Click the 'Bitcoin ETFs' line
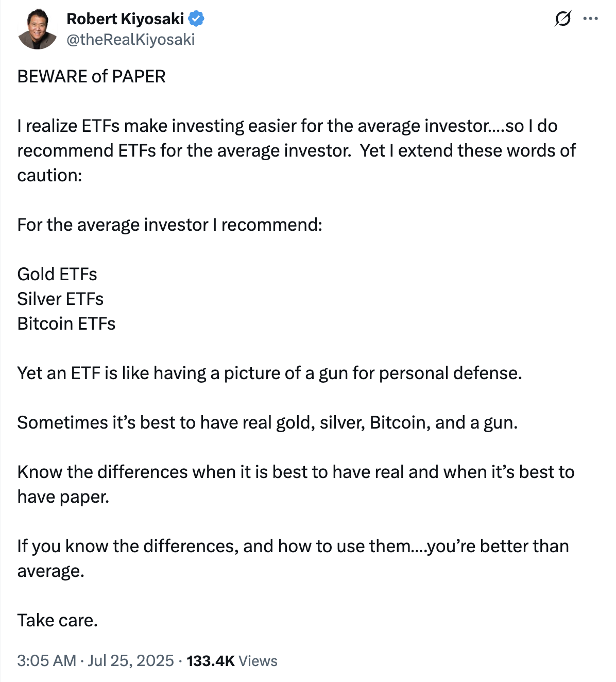The image size is (616, 682). click(66, 323)
